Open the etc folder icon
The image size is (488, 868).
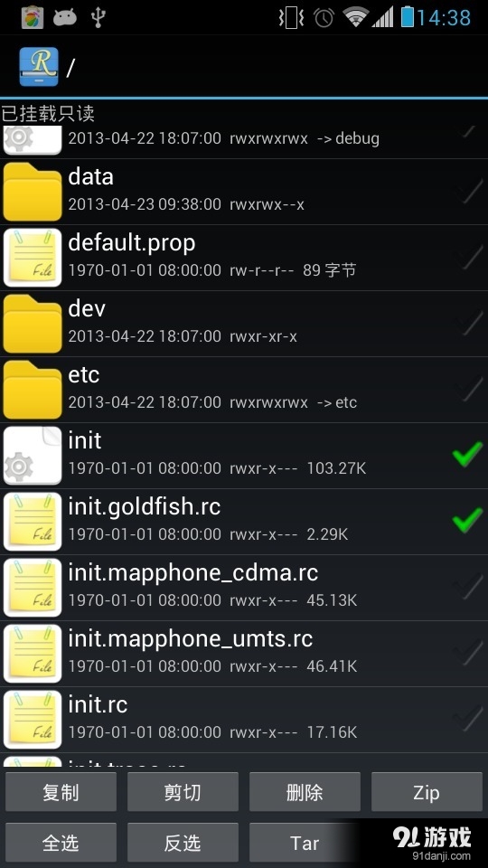pos(33,389)
